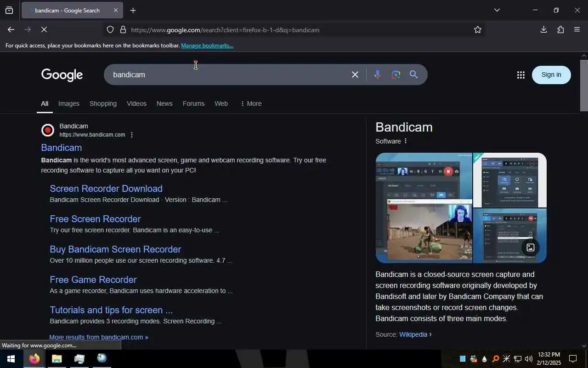Open a new browser tab
The image size is (588, 368).
(133, 10)
